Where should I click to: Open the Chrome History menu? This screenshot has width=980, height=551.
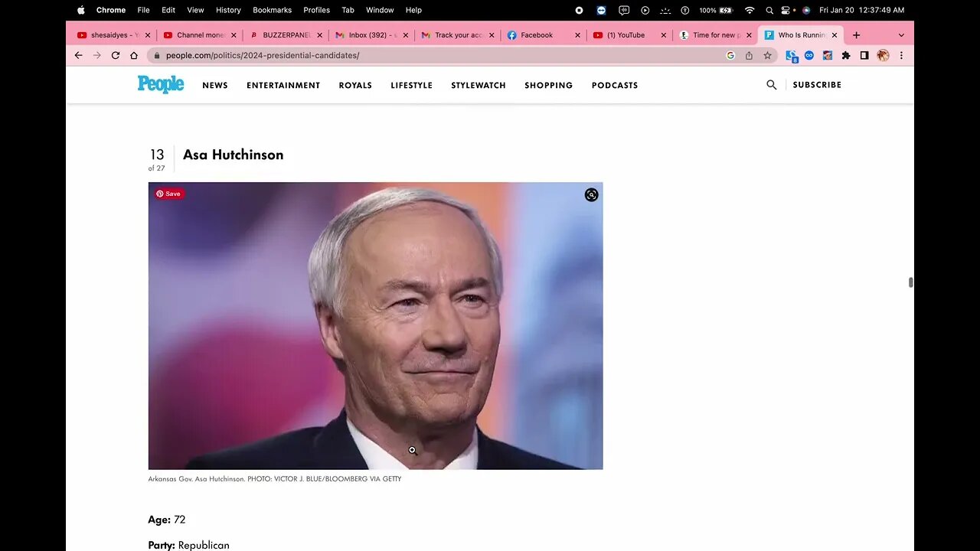point(228,10)
